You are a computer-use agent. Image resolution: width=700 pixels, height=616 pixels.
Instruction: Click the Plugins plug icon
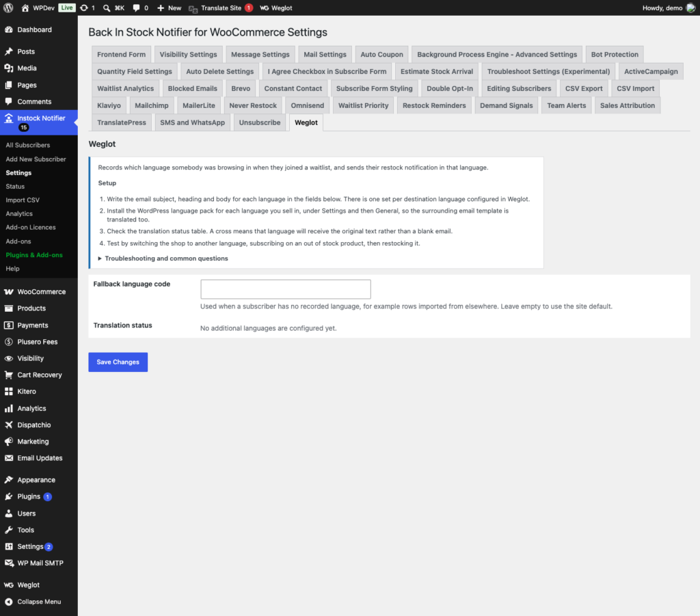(8, 496)
